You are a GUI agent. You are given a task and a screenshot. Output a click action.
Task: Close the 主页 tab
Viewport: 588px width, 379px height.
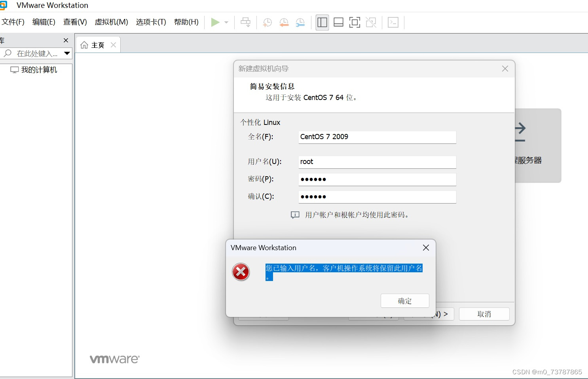(x=113, y=45)
